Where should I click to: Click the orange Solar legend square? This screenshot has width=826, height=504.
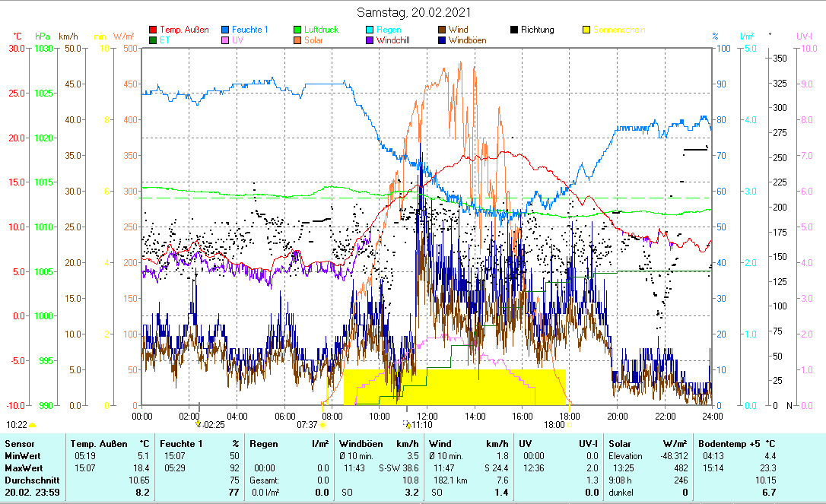(298, 40)
